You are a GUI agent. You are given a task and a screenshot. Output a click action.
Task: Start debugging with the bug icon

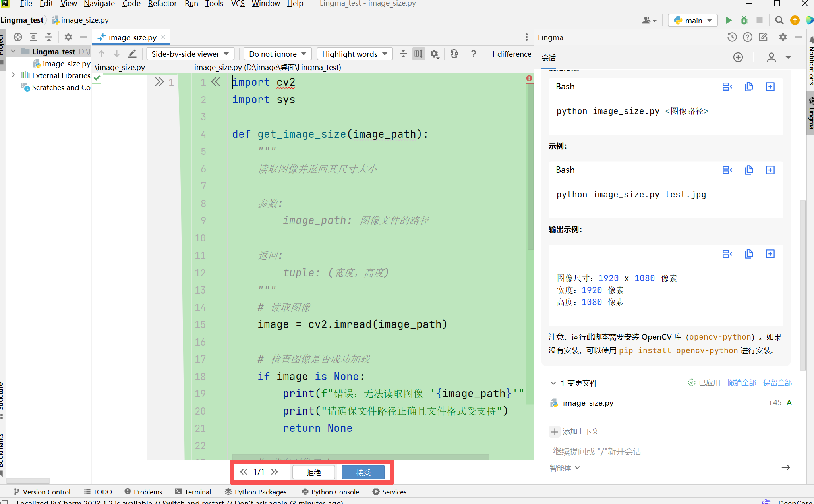pos(744,21)
